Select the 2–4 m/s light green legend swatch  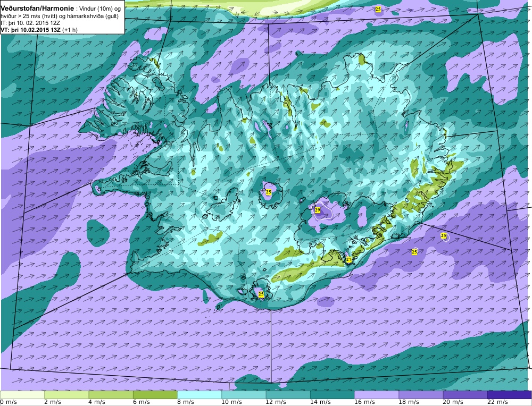pos(66,395)
